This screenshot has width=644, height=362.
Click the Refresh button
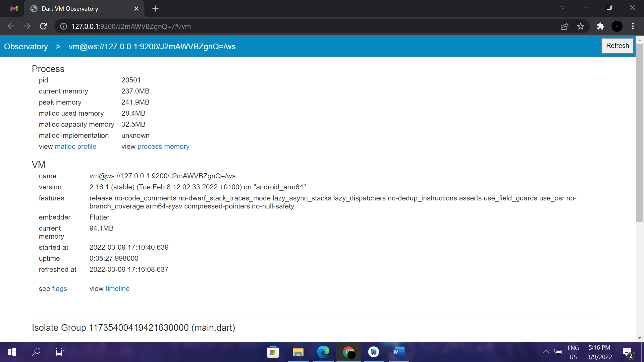618,46
